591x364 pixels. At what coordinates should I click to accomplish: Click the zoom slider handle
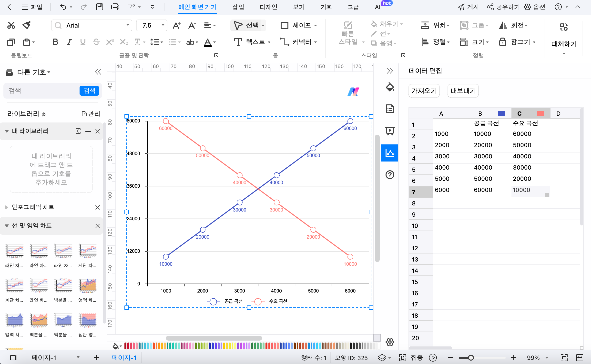(471, 358)
